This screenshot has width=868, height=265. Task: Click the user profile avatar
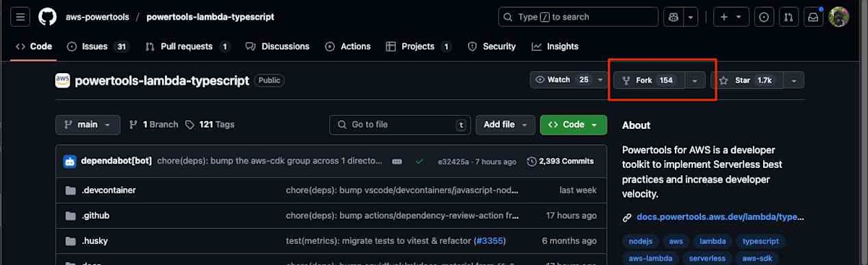click(x=838, y=17)
